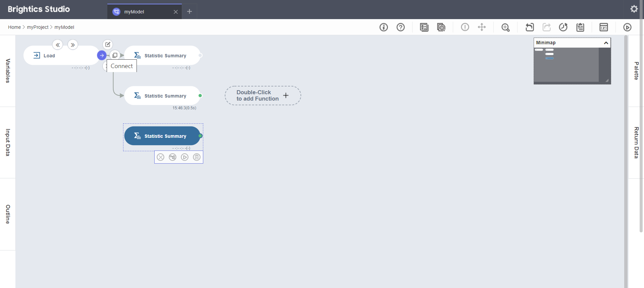The width and height of the screenshot is (644, 288).
Task: Click the clipboard icon under the selected node
Action: coord(197,157)
